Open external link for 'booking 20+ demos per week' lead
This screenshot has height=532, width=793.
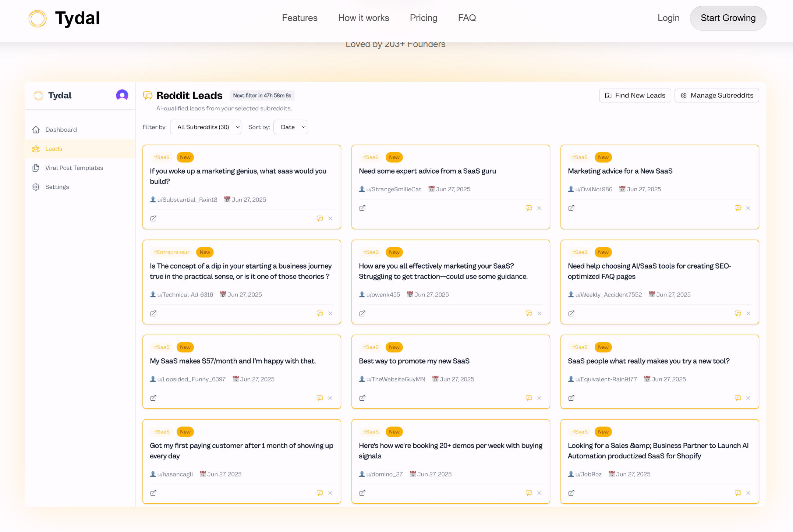pos(362,493)
